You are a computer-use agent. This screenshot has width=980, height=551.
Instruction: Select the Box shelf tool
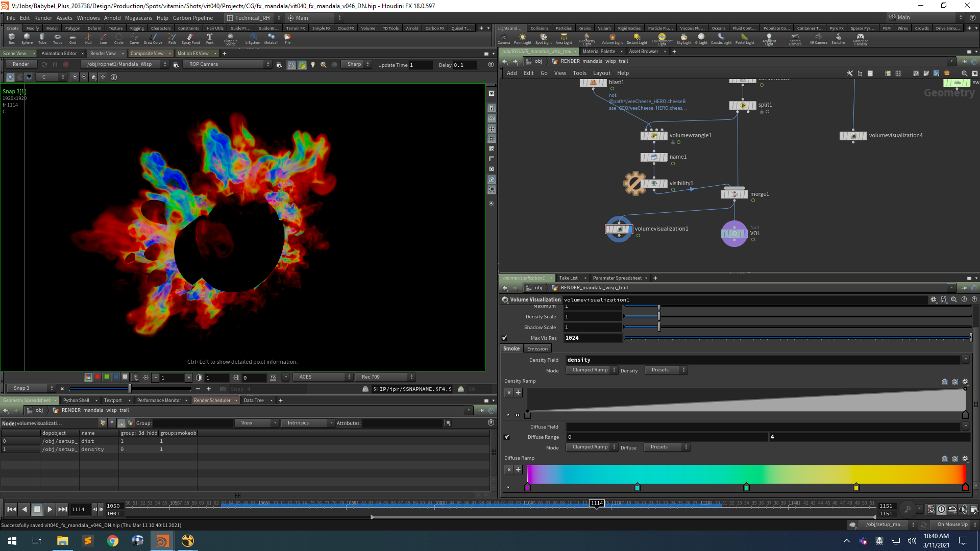(x=12, y=38)
